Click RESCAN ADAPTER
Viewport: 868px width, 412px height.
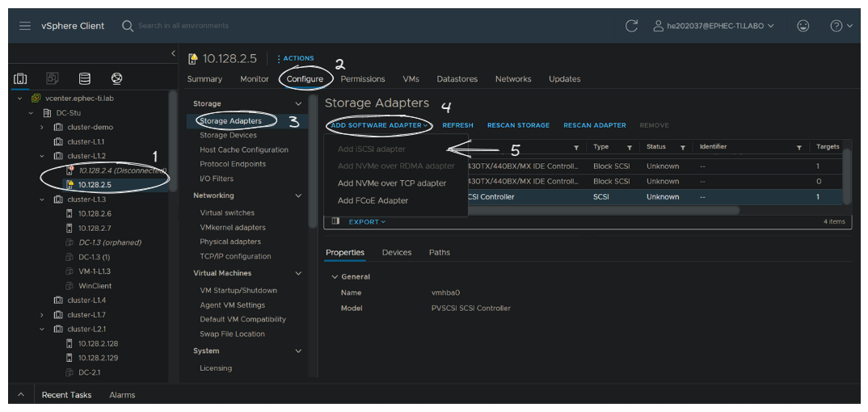click(x=595, y=125)
